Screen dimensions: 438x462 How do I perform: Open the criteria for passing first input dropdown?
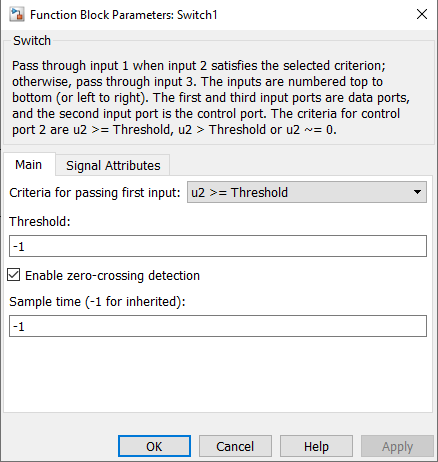click(307, 192)
